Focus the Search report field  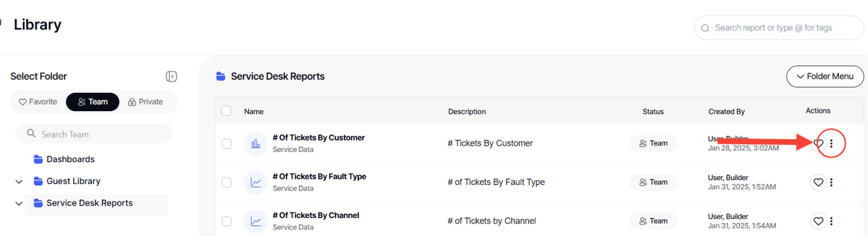click(779, 28)
